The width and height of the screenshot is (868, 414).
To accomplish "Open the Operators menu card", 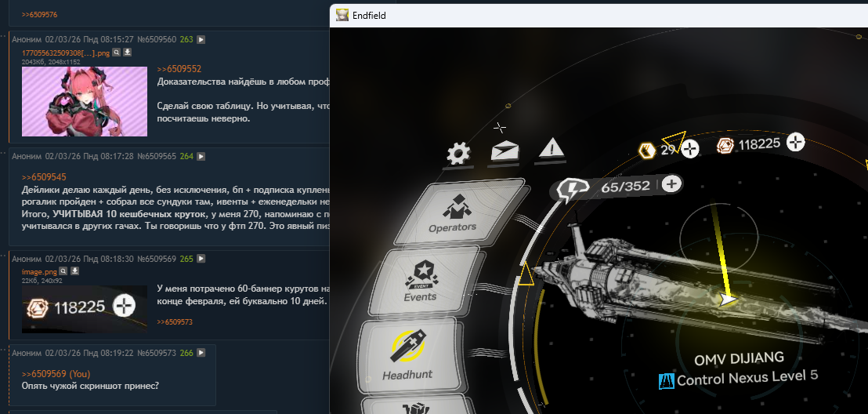I will click(462, 212).
